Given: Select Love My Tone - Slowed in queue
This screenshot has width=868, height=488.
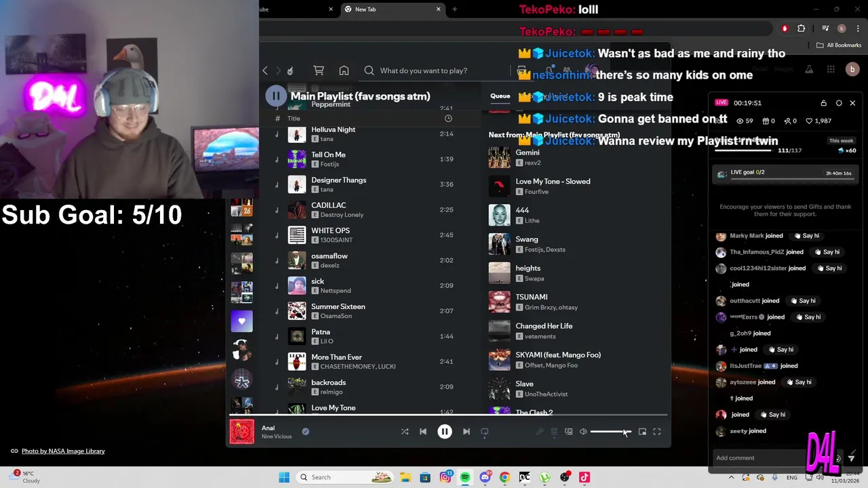Looking at the screenshot, I should click(x=576, y=186).
